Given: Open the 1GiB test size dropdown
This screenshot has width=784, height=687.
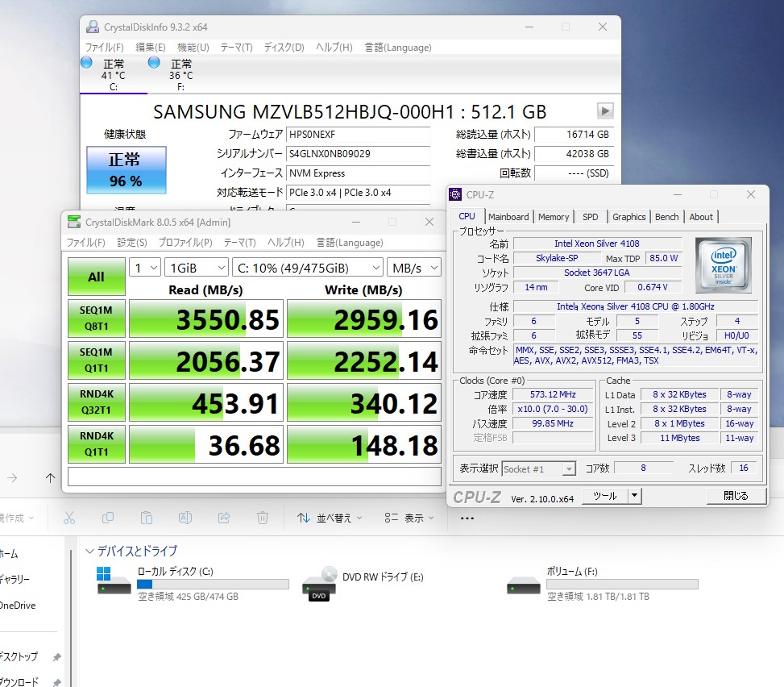Looking at the screenshot, I should coord(197,268).
